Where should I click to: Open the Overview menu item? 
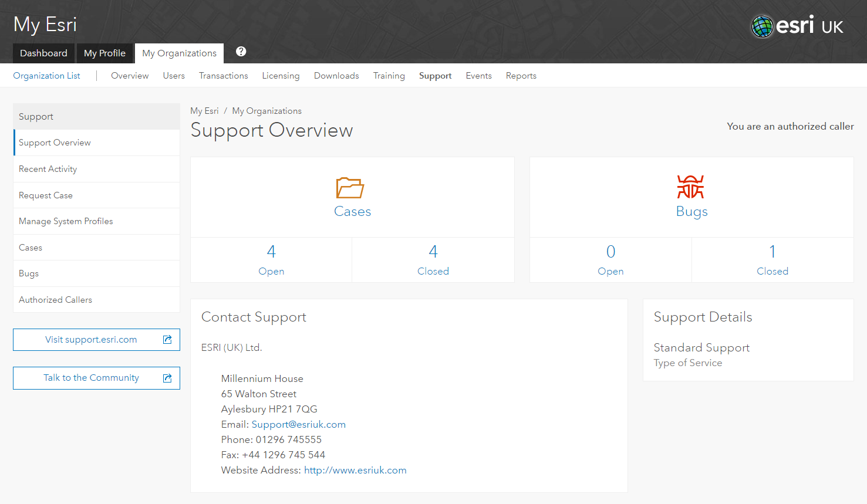pos(130,76)
